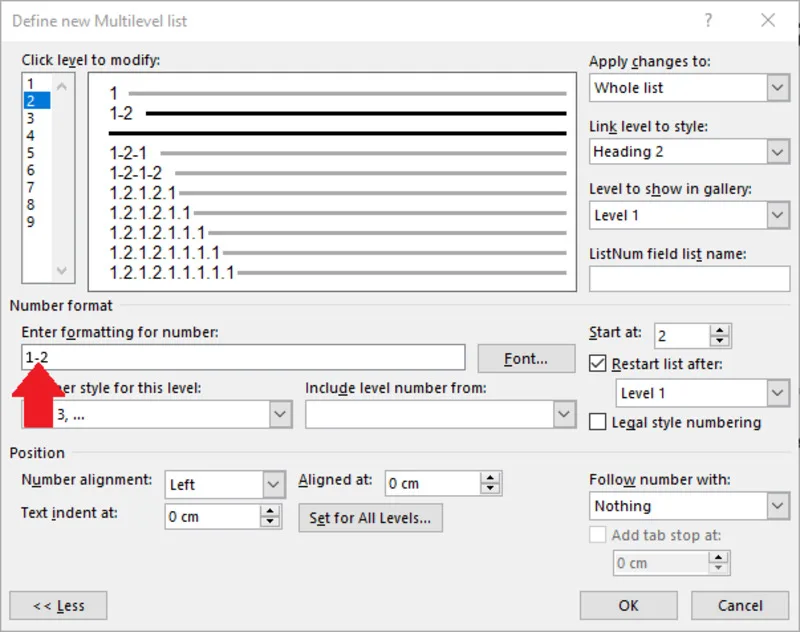The width and height of the screenshot is (800, 632).
Task: Check the Add tab stop at box
Action: pyautogui.click(x=597, y=535)
